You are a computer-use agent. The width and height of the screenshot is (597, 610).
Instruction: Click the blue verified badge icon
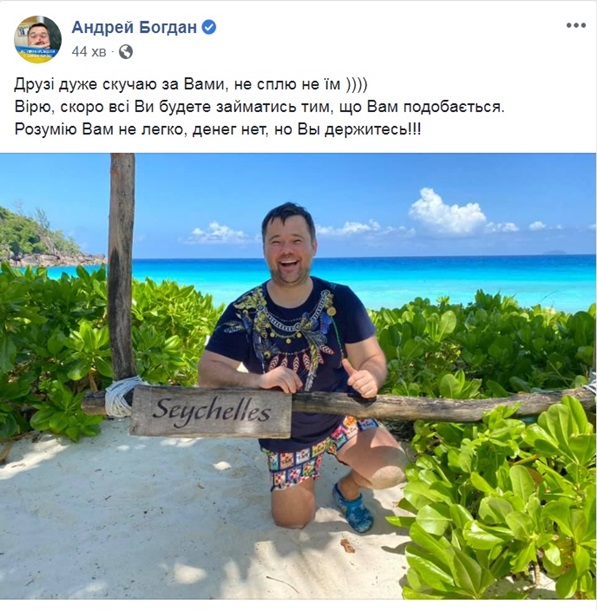coord(209,27)
